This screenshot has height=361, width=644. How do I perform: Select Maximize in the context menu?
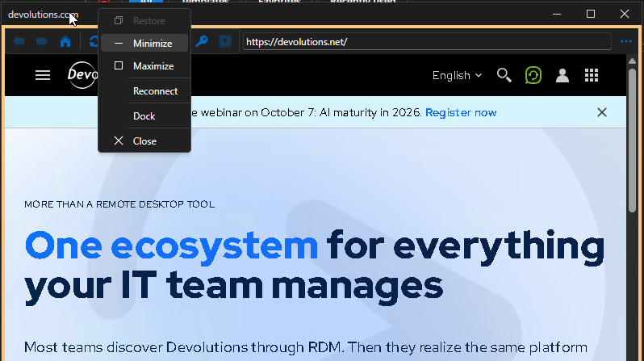click(x=144, y=65)
